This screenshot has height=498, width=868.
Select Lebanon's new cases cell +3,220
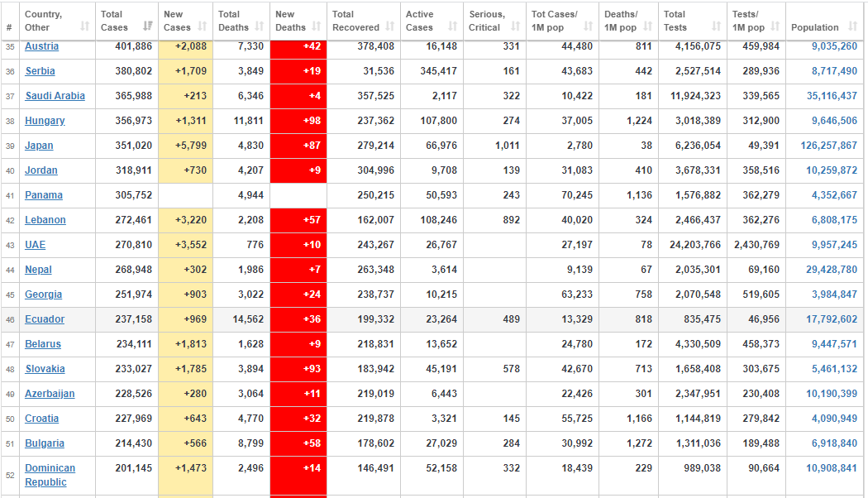185,220
